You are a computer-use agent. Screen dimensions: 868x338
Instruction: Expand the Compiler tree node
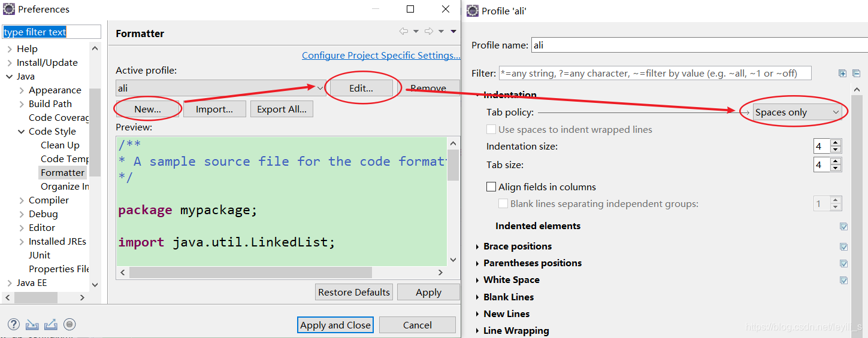coord(22,200)
